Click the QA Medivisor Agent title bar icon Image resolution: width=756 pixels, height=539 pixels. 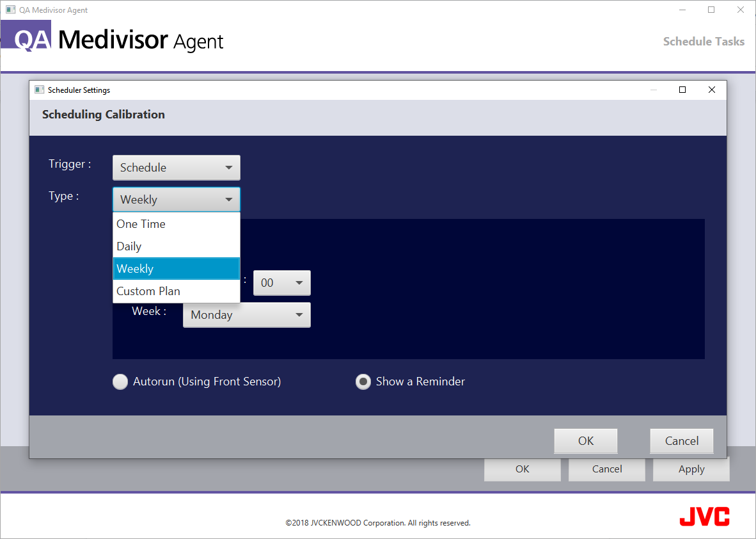coord(10,10)
